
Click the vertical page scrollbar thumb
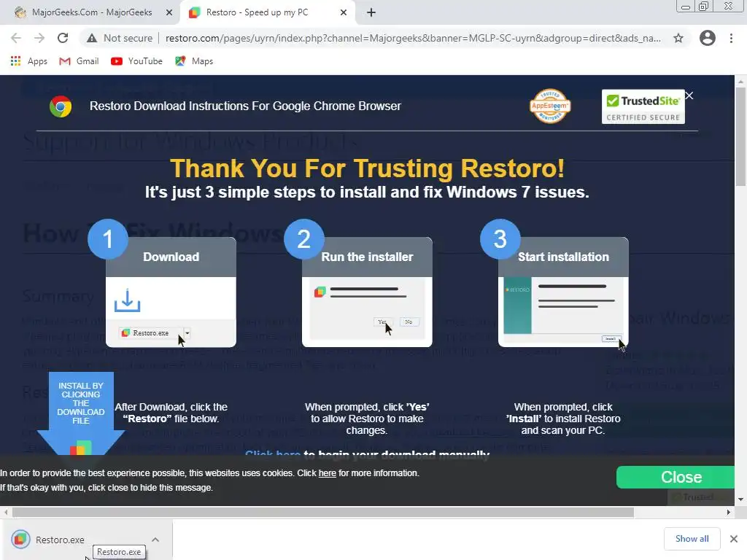[740, 138]
